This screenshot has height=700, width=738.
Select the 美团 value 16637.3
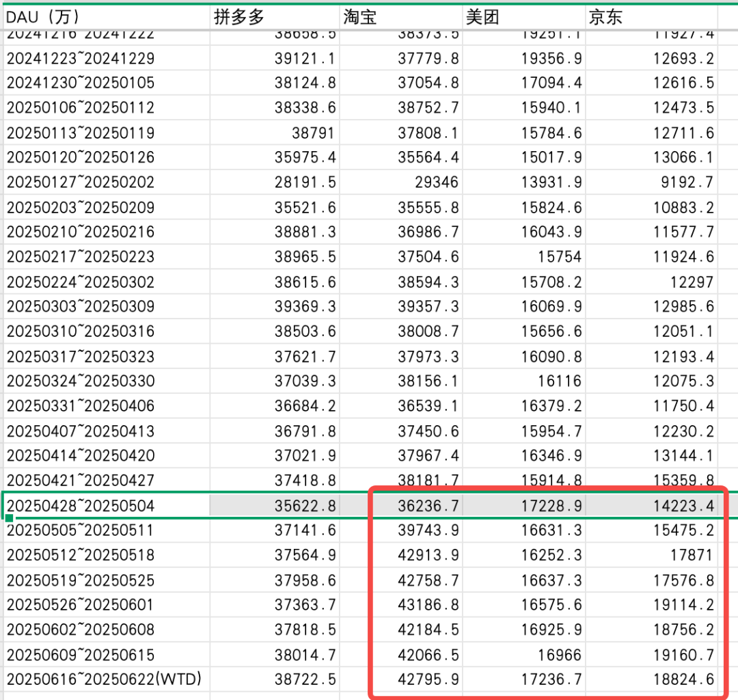coord(524,580)
